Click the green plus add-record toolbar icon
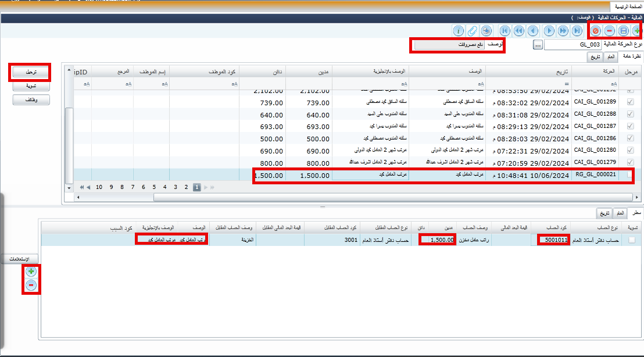Image resolution: width=644 pixels, height=357 pixels. click(635, 30)
